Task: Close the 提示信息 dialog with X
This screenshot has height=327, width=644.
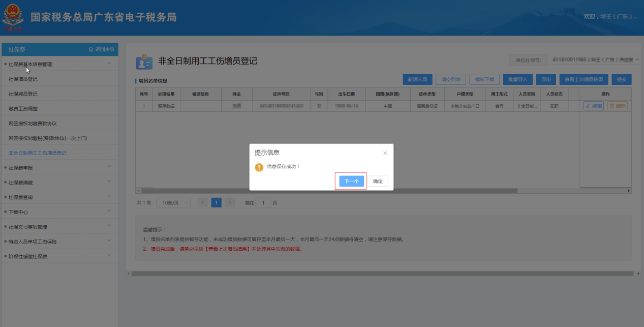Action: pos(385,153)
